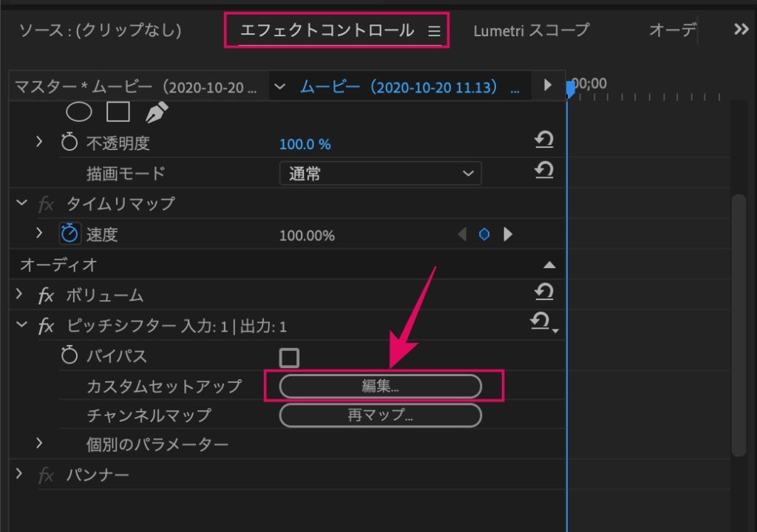Select the rectangle mask tool
The height and width of the screenshot is (532, 757).
tap(118, 112)
